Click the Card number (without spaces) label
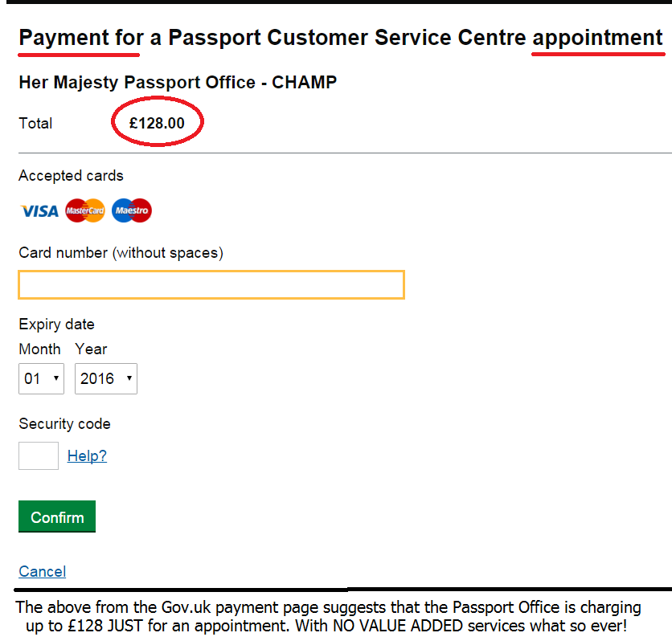Image resolution: width=672 pixels, height=641 pixels. (121, 253)
